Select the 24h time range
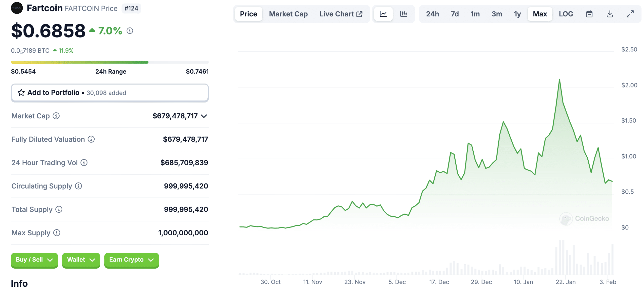 [432, 14]
